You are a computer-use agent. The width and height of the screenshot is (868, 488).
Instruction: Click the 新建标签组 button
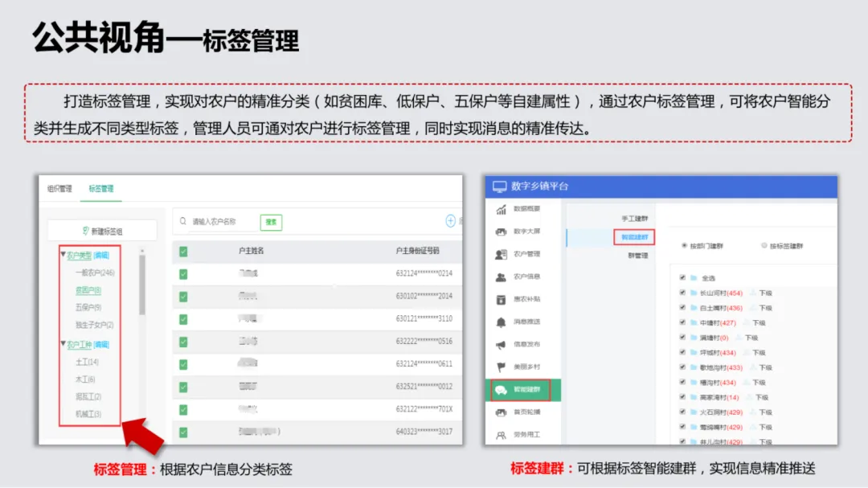[x=102, y=231]
